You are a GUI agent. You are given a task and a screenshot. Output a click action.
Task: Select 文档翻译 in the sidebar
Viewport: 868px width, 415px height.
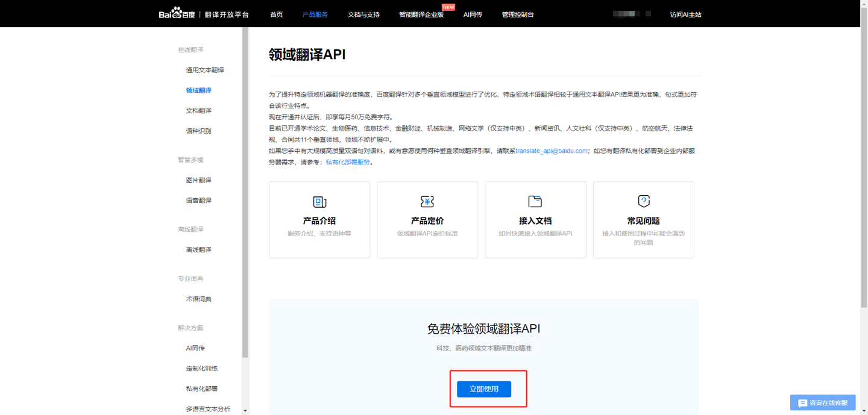coord(198,111)
